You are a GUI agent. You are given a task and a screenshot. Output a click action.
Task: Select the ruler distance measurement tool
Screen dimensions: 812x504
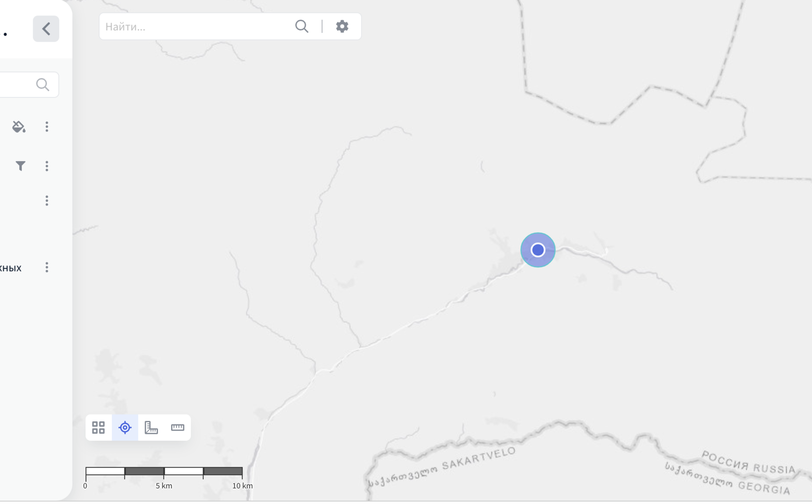click(177, 428)
